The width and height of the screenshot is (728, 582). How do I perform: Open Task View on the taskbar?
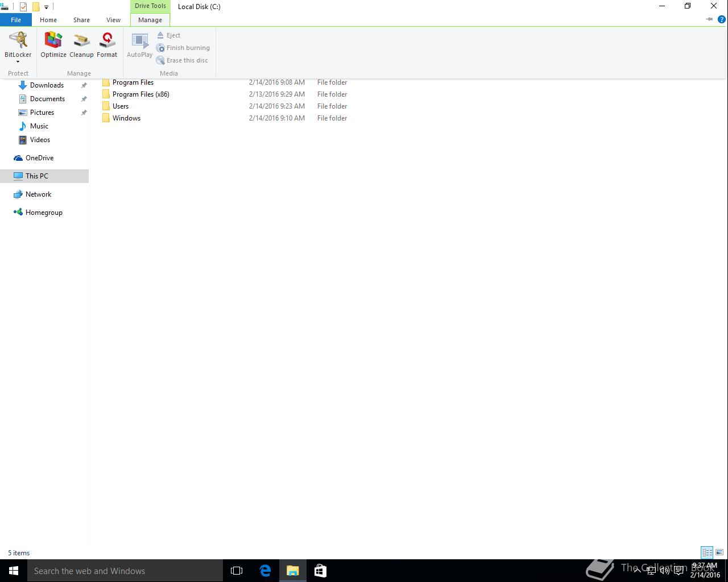pyautogui.click(x=237, y=571)
